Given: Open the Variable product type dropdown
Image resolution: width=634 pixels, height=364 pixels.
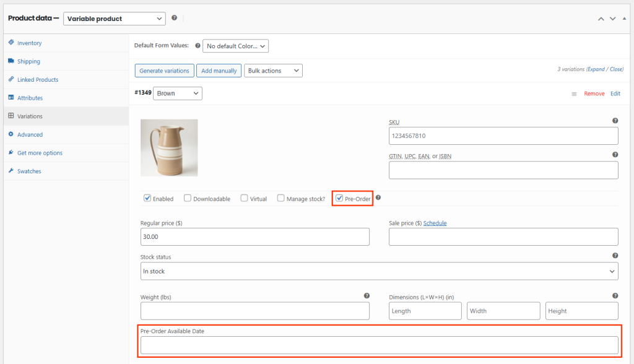Looking at the screenshot, I should click(115, 19).
